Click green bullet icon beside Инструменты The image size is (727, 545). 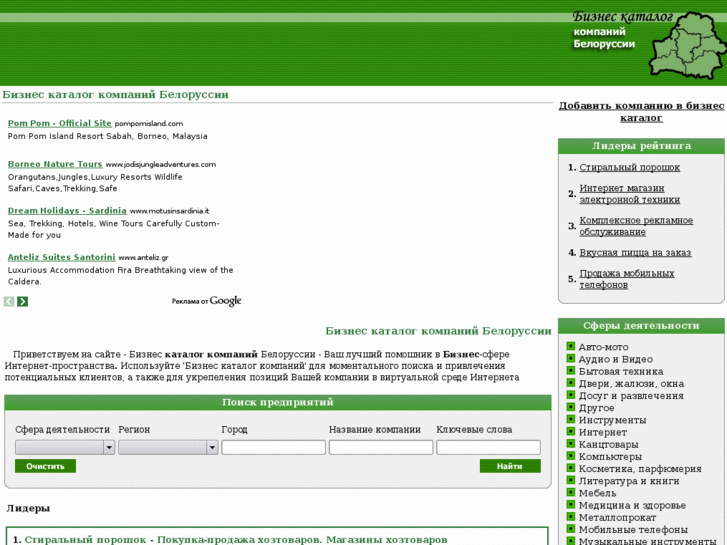(571, 419)
